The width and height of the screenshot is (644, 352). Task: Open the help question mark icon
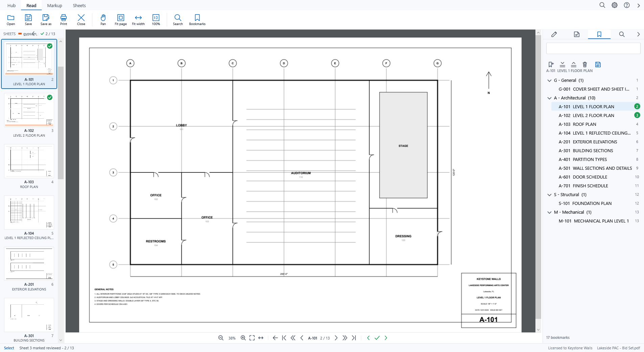pyautogui.click(x=627, y=5)
